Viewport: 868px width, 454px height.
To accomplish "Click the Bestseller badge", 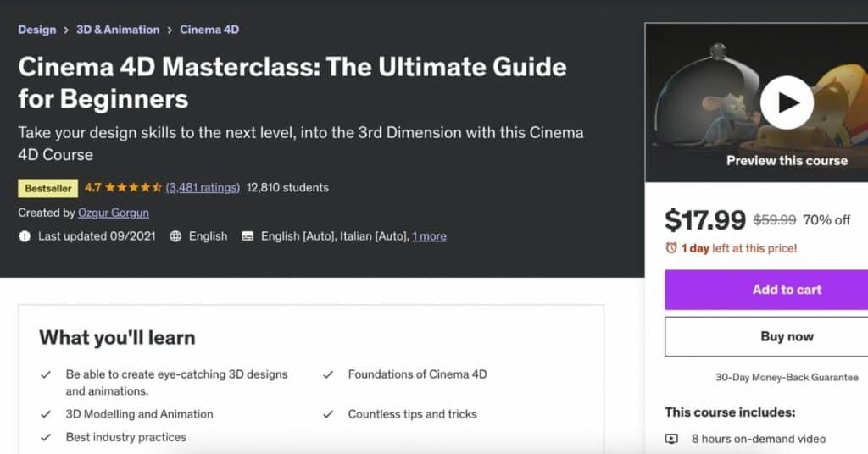I will point(47,188).
